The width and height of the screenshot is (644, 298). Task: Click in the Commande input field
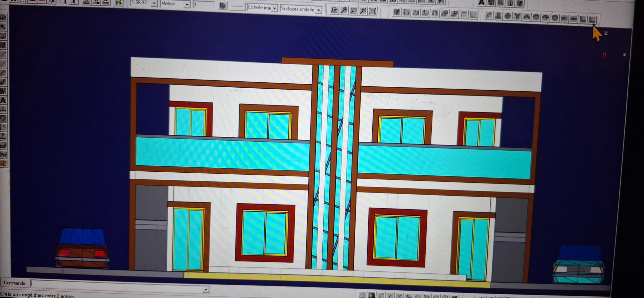[x=117, y=284]
